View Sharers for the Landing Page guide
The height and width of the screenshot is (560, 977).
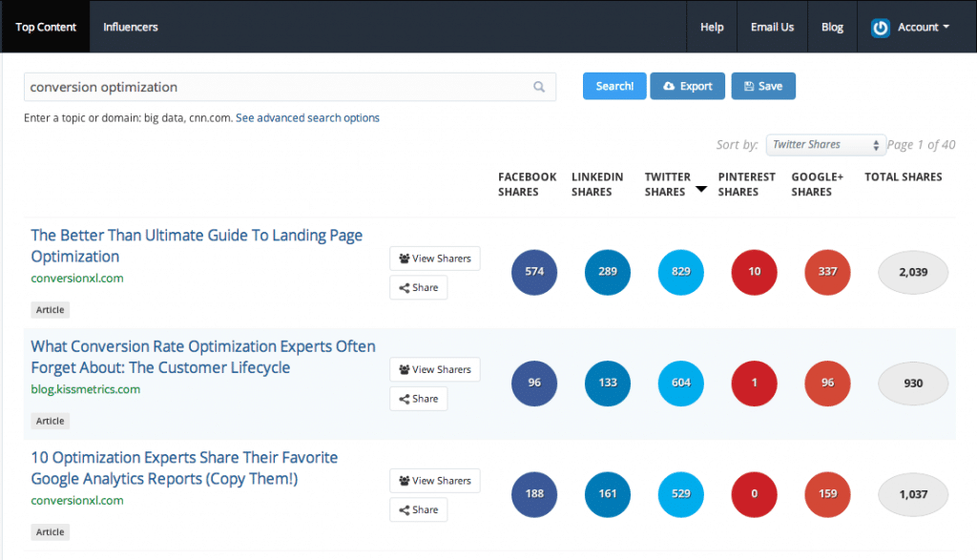[x=434, y=259]
